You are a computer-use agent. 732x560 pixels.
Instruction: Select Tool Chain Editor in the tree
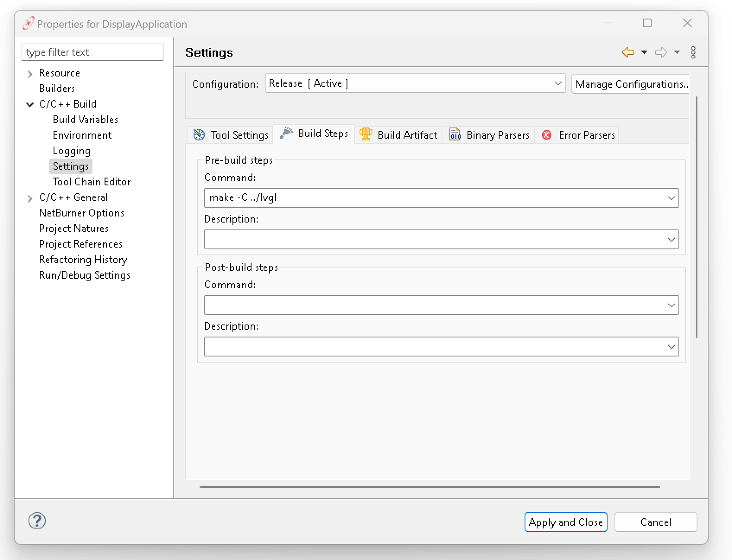coord(91,181)
